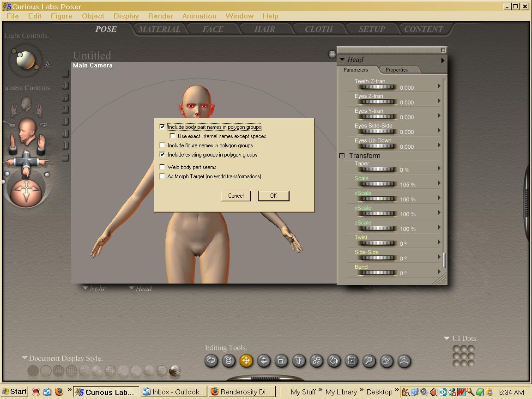Click the Direct Manipulation tool
The width and height of the screenshot is (532, 399).
click(404, 361)
